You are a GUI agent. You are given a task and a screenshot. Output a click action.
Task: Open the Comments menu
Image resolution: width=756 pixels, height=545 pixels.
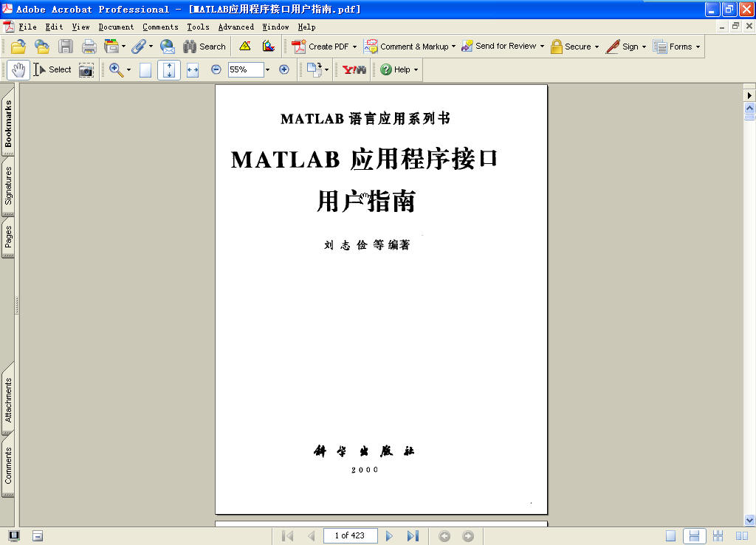point(160,27)
